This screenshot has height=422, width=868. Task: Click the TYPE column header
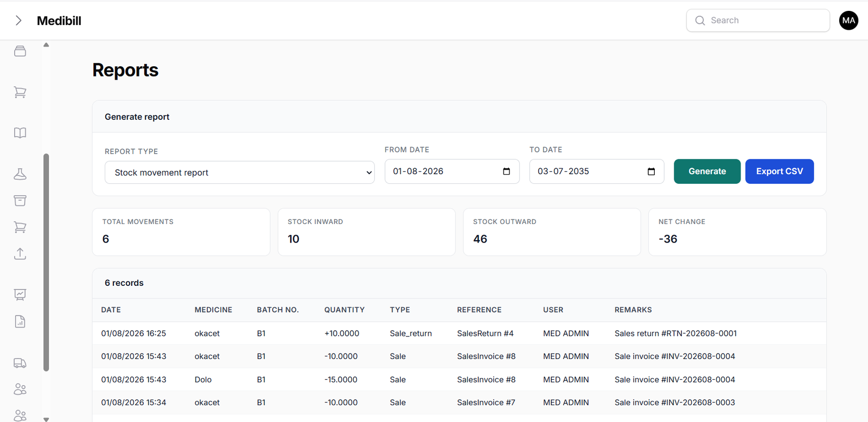pos(400,310)
